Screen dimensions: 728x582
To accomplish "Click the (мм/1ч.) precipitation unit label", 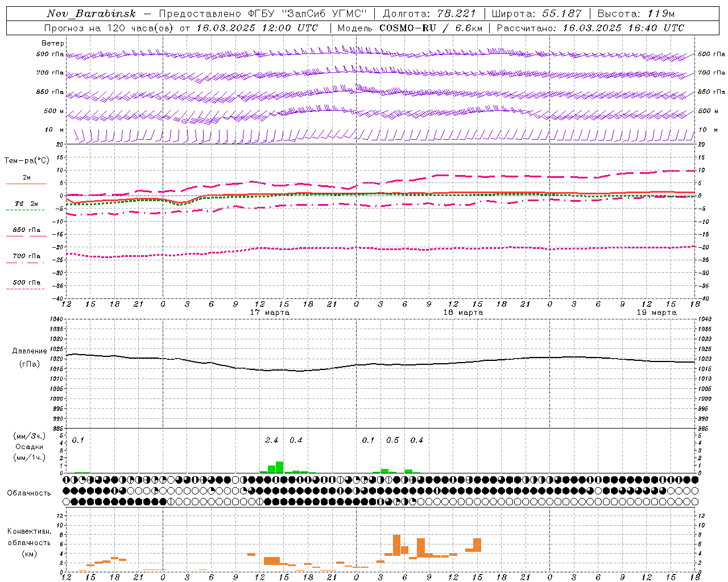I will tap(30, 458).
